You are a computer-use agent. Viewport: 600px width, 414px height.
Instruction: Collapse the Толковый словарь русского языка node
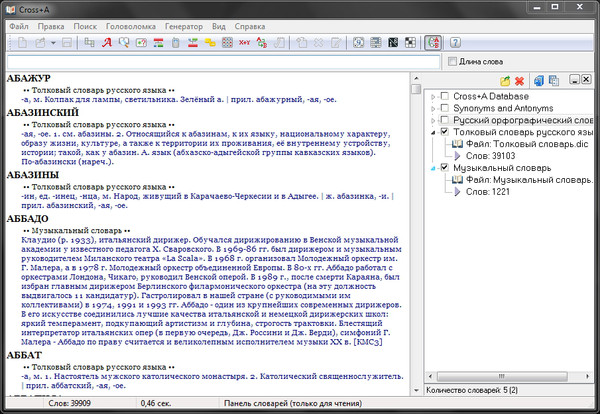(x=431, y=132)
